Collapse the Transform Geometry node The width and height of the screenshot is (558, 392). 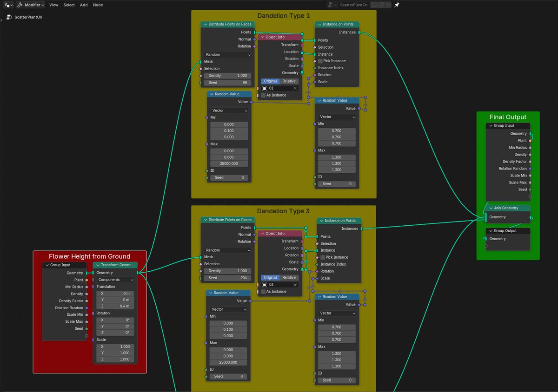[x=98, y=265]
